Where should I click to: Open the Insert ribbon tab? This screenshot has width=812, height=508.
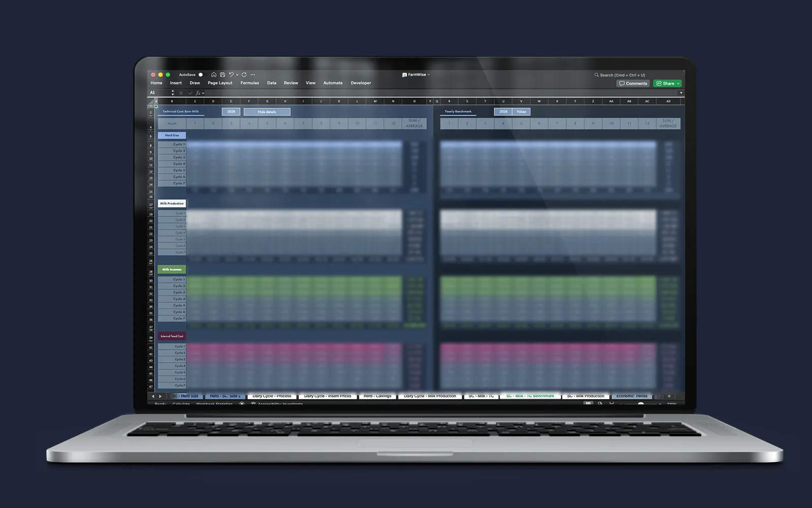pos(176,83)
